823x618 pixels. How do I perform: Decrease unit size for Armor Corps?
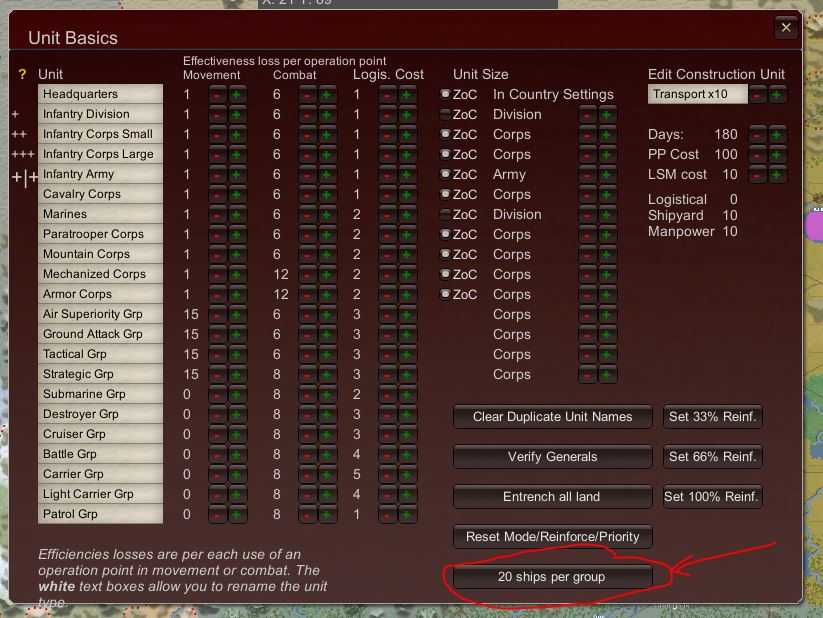[x=587, y=295]
